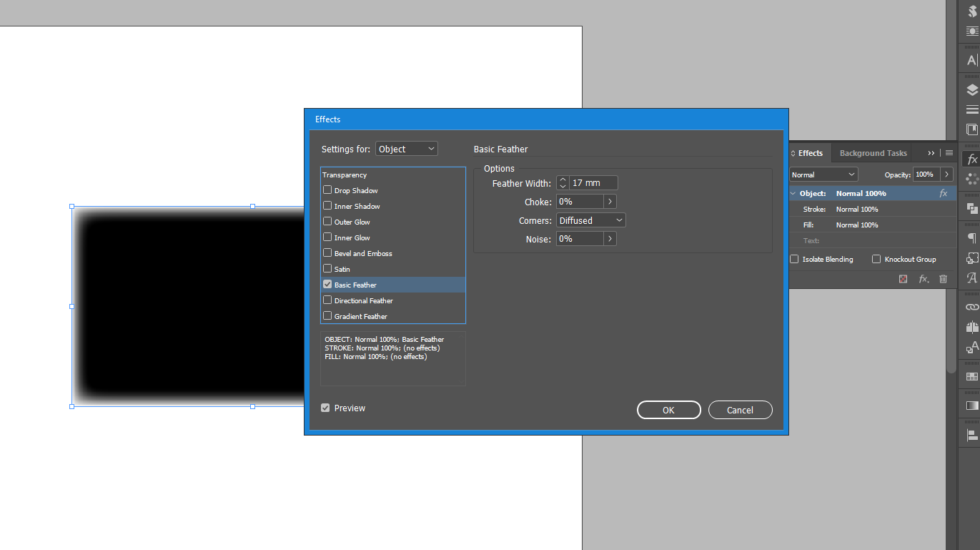Collapse the panel using the double-arrow icon
The height and width of the screenshot is (550, 980).
[931, 153]
